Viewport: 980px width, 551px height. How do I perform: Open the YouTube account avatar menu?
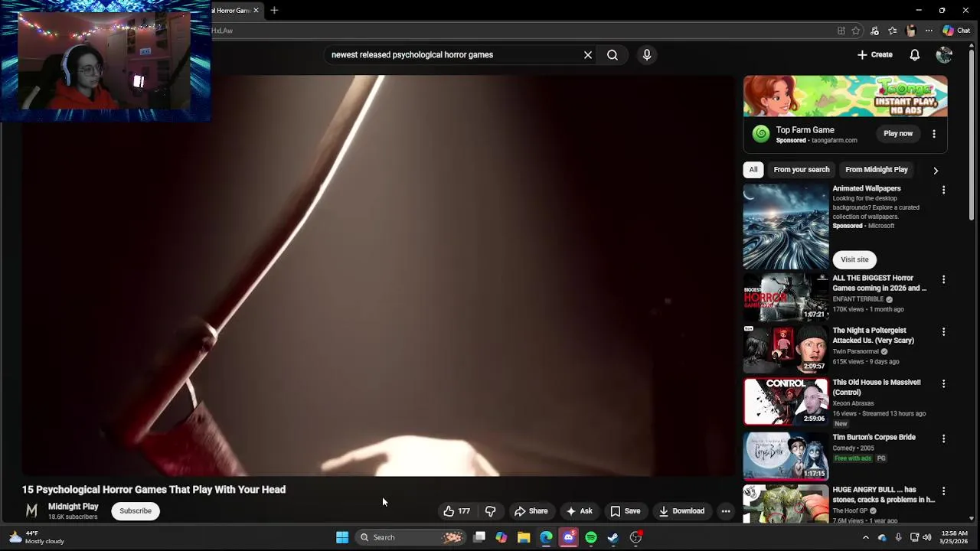coord(944,55)
